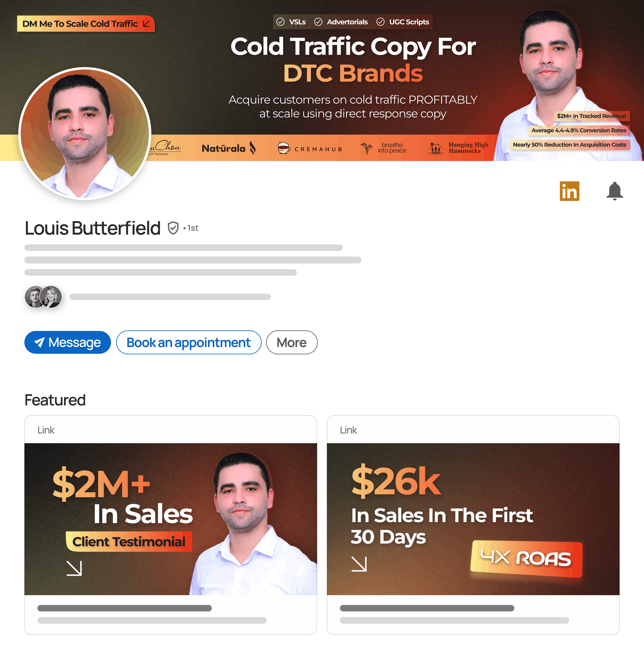Click the Hanging High Hammocks logo
The width and height of the screenshot is (644, 653).
(x=458, y=148)
